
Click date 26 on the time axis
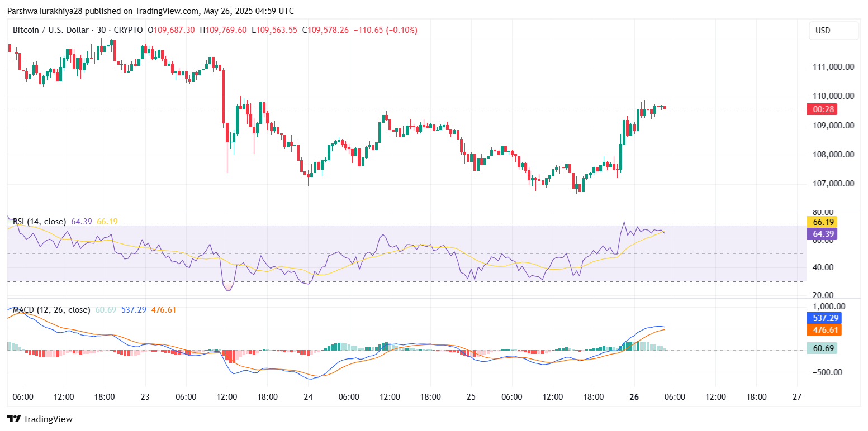[x=634, y=397]
